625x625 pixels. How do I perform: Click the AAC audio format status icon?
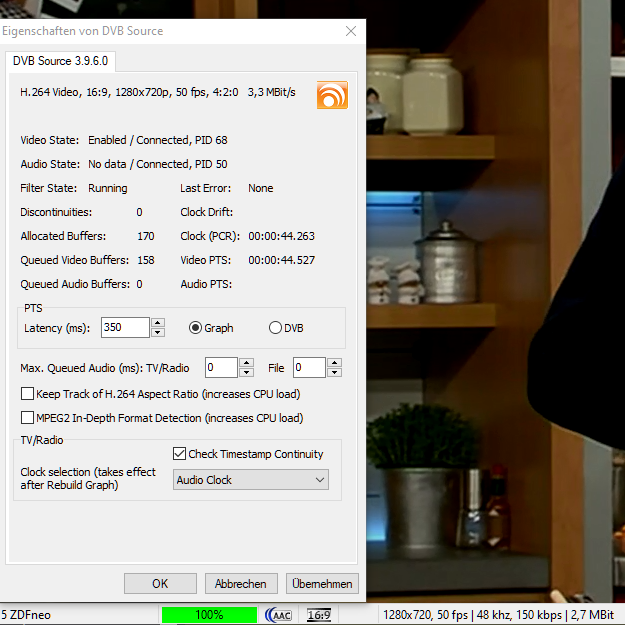point(278,615)
